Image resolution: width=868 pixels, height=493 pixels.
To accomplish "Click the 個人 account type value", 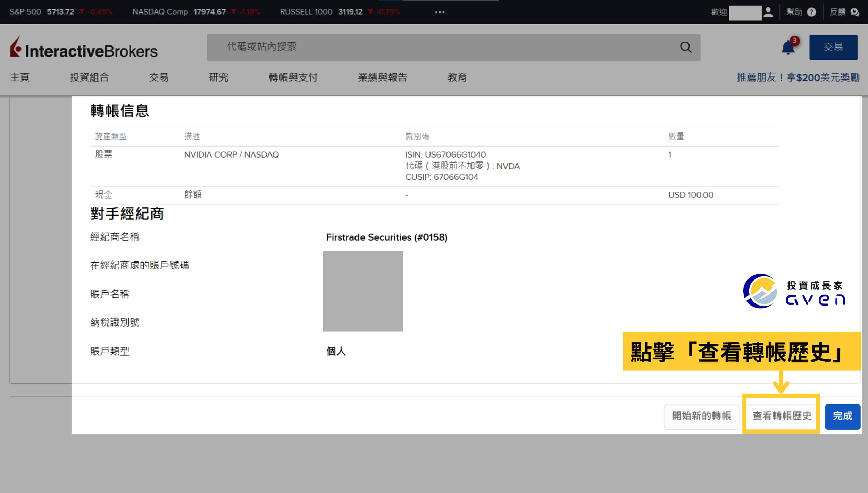I will click(x=336, y=351).
